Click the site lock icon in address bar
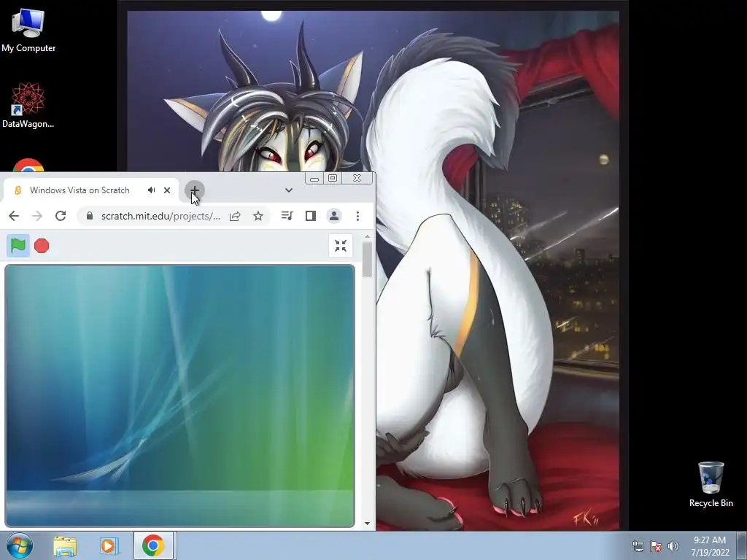The image size is (747, 560). 90,216
